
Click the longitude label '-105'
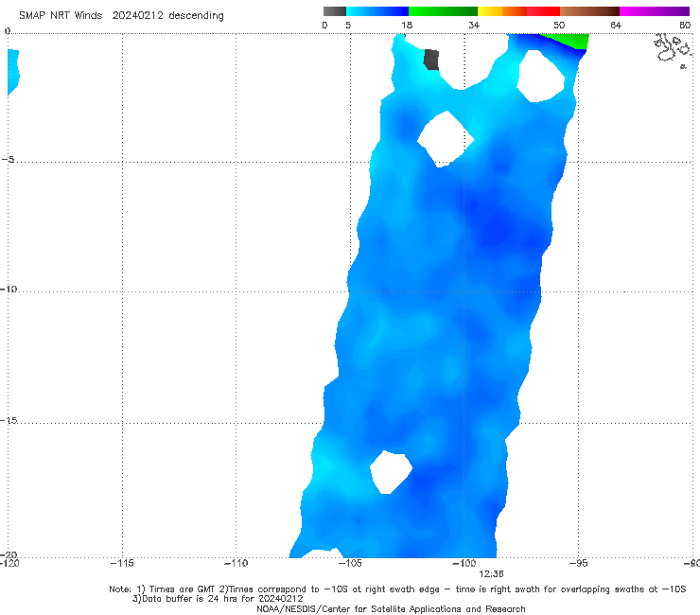tap(350, 563)
